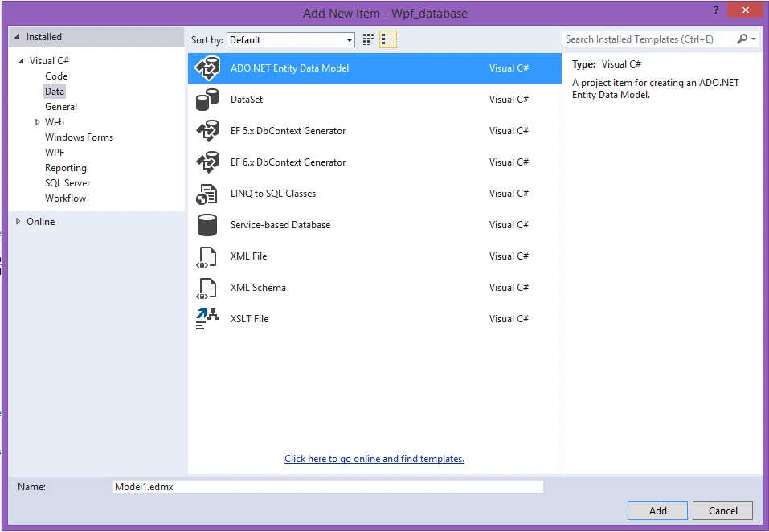Select the Data category
The height and width of the screenshot is (532, 769).
pos(55,91)
